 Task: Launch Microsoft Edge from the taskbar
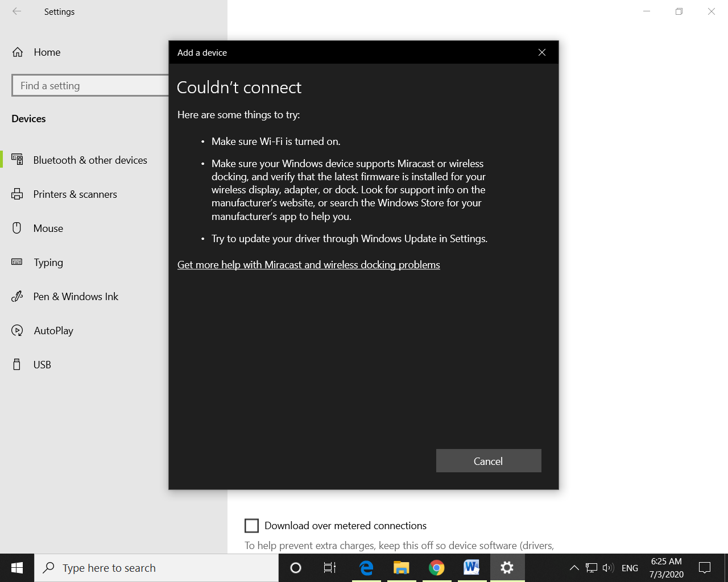point(366,568)
